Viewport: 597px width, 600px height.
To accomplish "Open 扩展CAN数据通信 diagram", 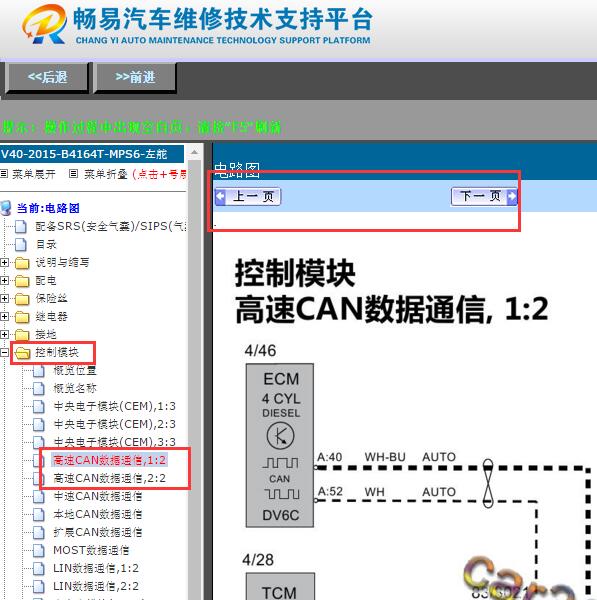I will pos(98,532).
